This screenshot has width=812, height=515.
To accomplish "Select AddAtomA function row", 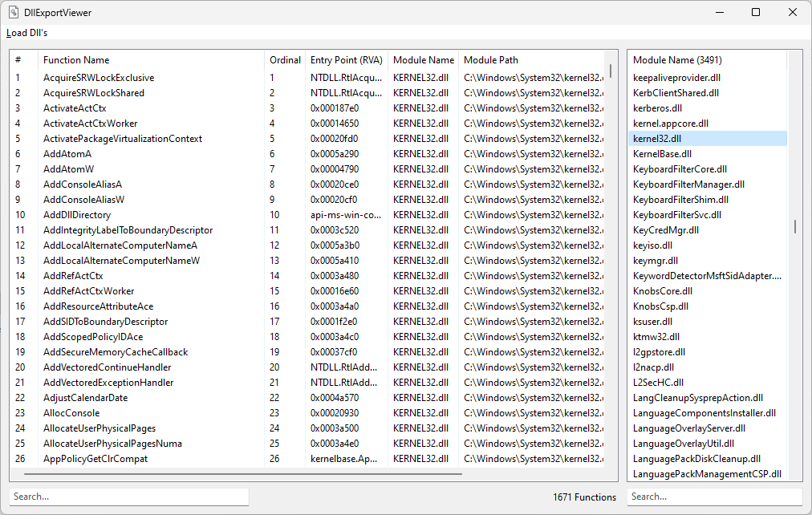I will 307,154.
